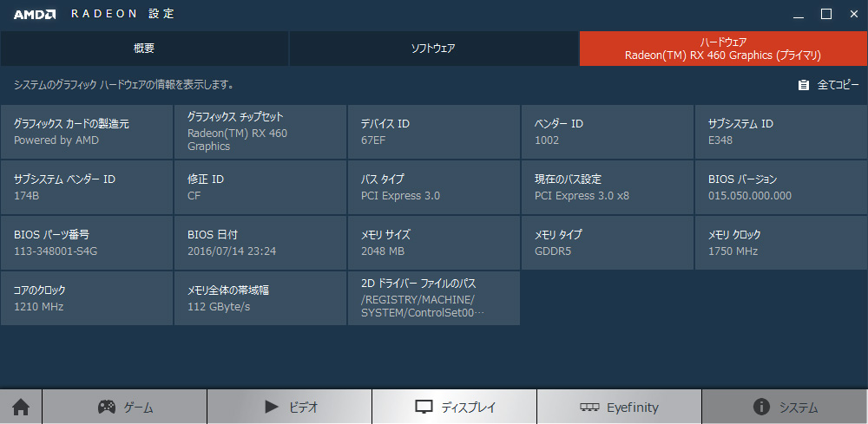Switch to the 概要 tab

coord(144,49)
